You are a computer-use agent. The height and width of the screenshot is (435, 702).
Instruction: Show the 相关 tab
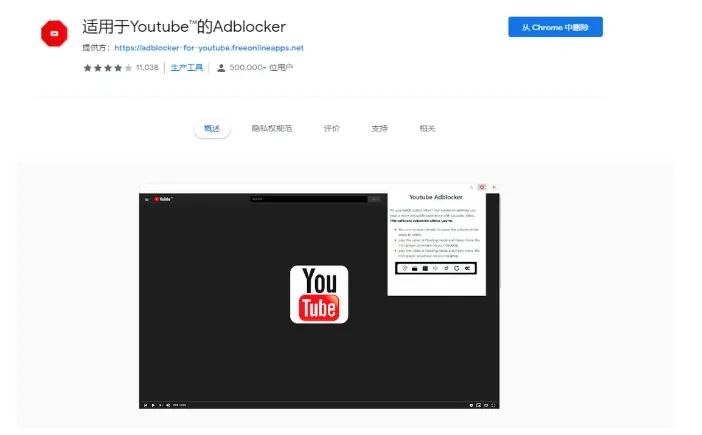pyautogui.click(x=428, y=128)
